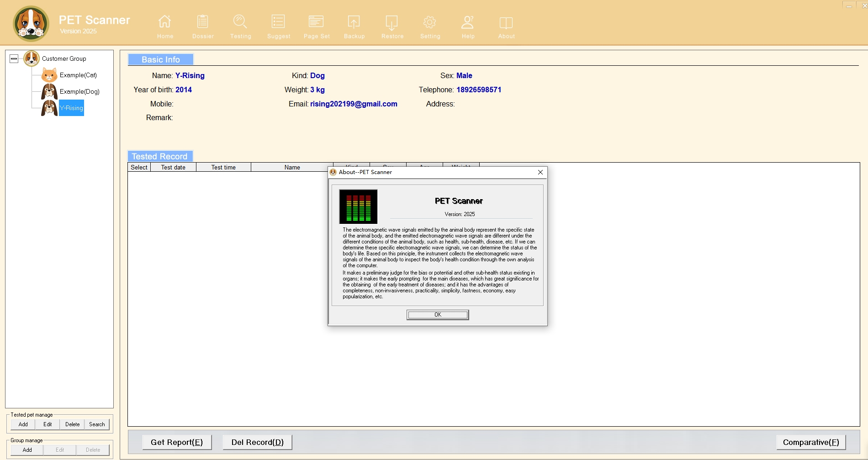The height and width of the screenshot is (460, 868).
Task: Click the About dialog title bar icon
Action: click(x=333, y=172)
